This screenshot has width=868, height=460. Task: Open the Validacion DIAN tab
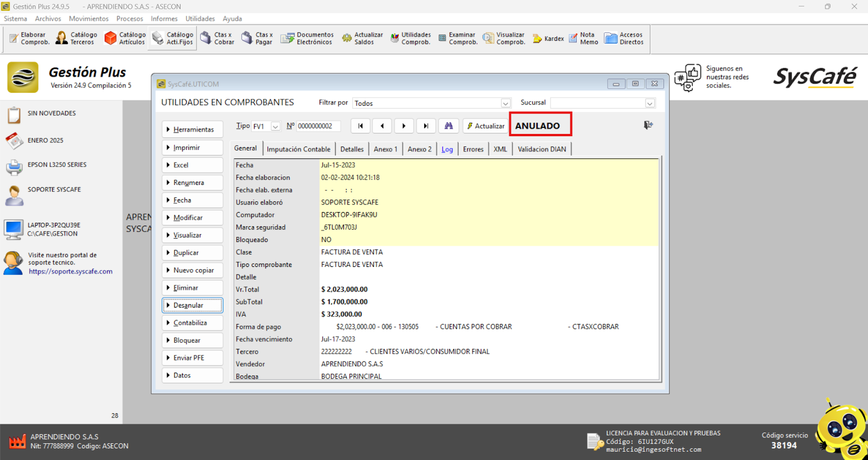pos(541,149)
